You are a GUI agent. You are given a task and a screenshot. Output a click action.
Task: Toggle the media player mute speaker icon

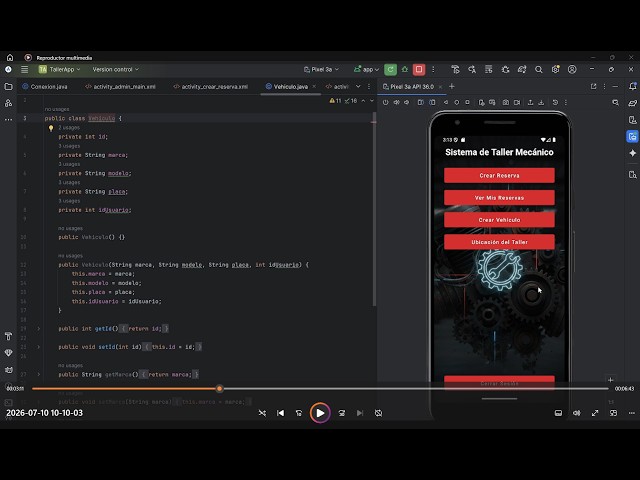click(x=577, y=413)
